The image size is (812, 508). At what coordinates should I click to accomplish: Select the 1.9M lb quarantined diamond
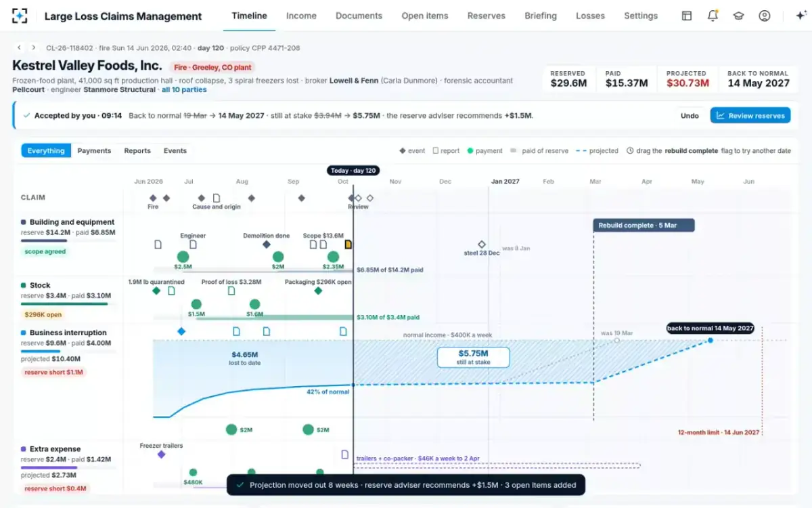(x=156, y=291)
